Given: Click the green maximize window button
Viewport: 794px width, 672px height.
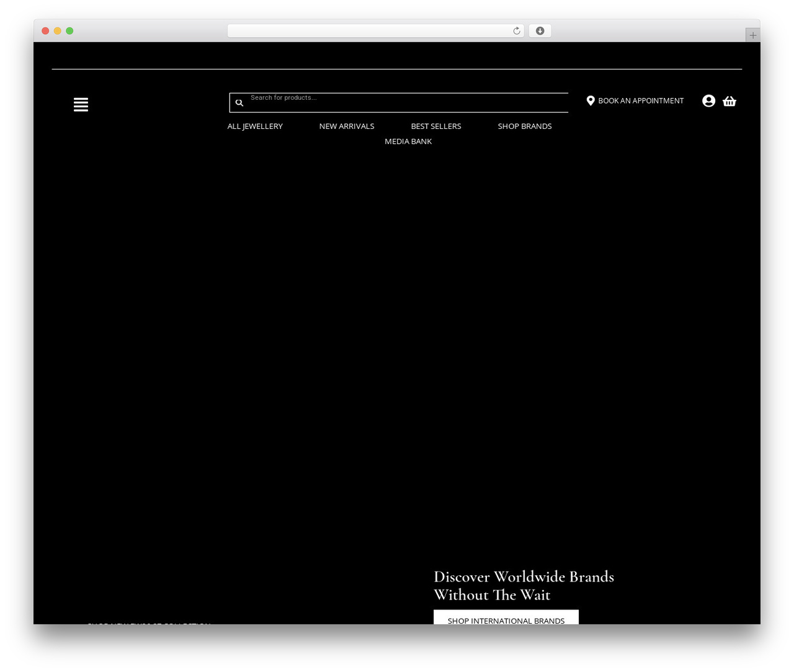Looking at the screenshot, I should click(69, 31).
